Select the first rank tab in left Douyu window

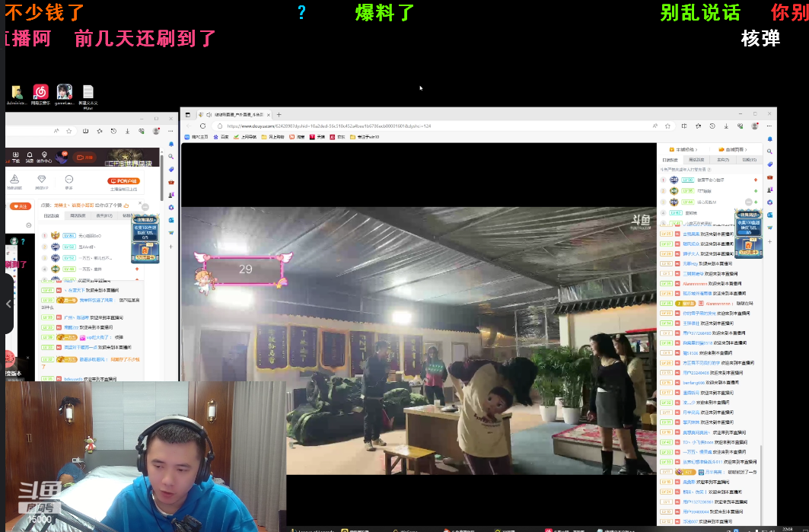[51, 215]
